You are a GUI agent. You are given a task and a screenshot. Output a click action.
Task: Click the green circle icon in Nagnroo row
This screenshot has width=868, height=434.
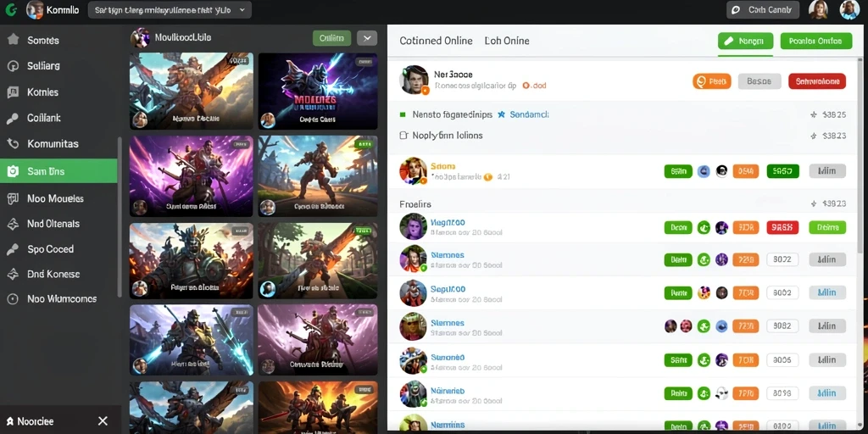pos(704,227)
